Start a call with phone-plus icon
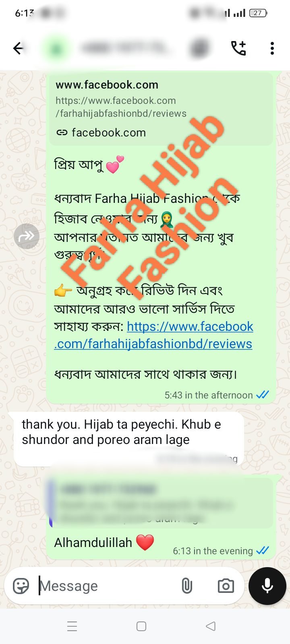Viewport: 290px width, 644px height. pos(238,48)
